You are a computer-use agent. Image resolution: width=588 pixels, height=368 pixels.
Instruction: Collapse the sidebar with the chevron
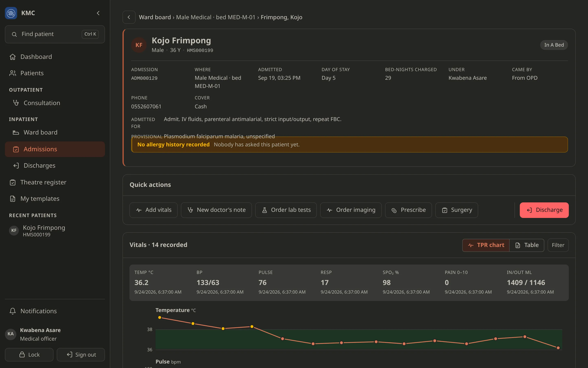[98, 13]
